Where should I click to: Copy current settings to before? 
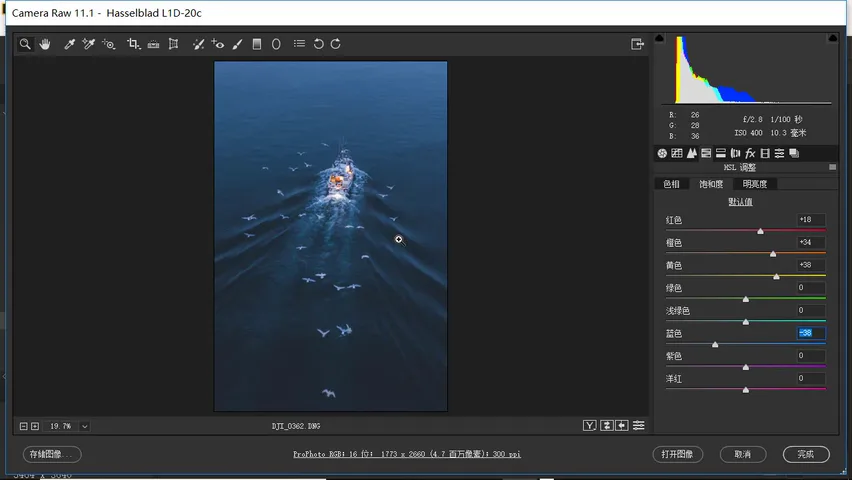point(622,426)
